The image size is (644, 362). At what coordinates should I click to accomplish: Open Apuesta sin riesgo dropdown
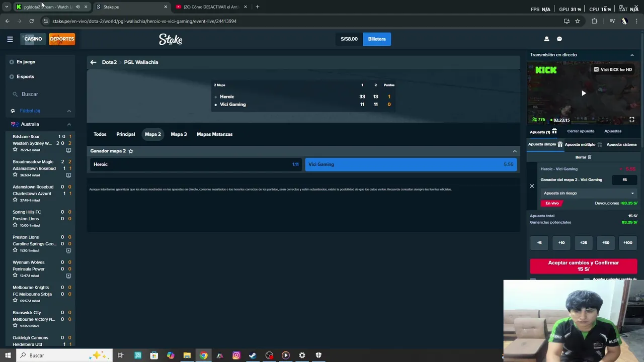(589, 193)
